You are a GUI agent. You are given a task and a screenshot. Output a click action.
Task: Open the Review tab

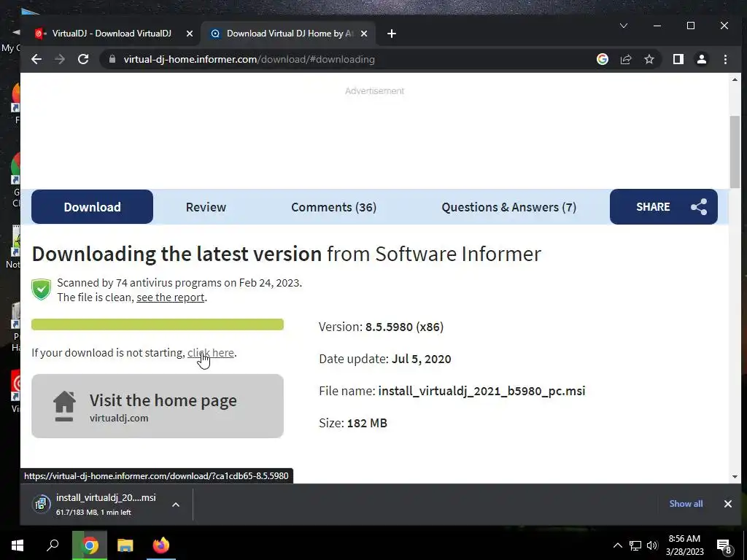click(206, 206)
